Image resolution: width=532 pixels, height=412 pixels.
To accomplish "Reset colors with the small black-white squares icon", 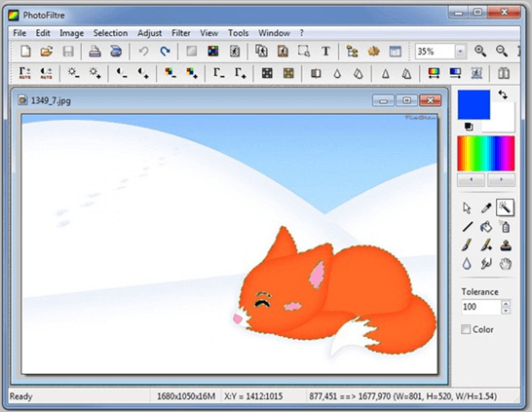I will [469, 127].
